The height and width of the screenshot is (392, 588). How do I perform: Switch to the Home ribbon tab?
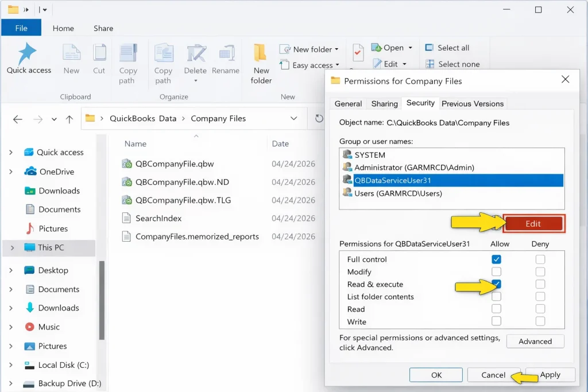[x=63, y=28]
